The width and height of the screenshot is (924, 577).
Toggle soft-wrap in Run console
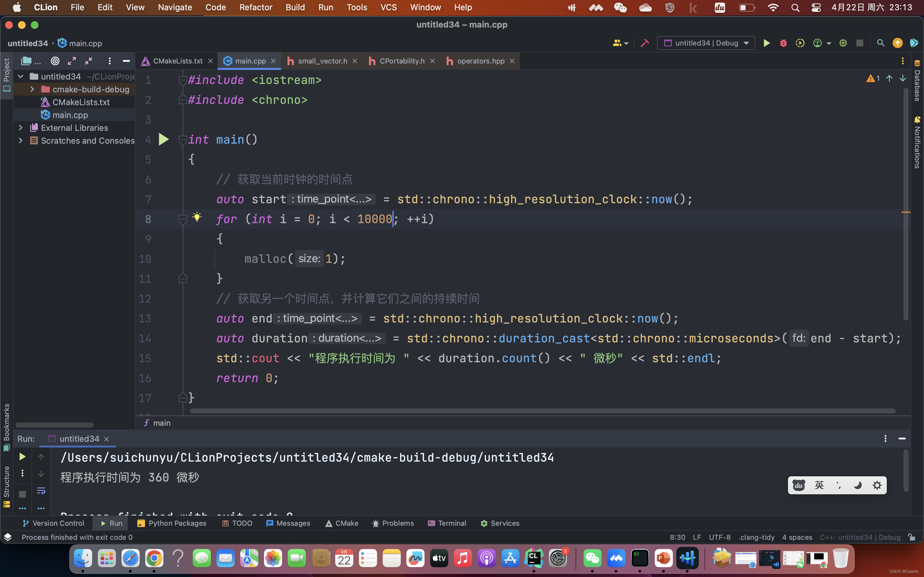point(41,491)
